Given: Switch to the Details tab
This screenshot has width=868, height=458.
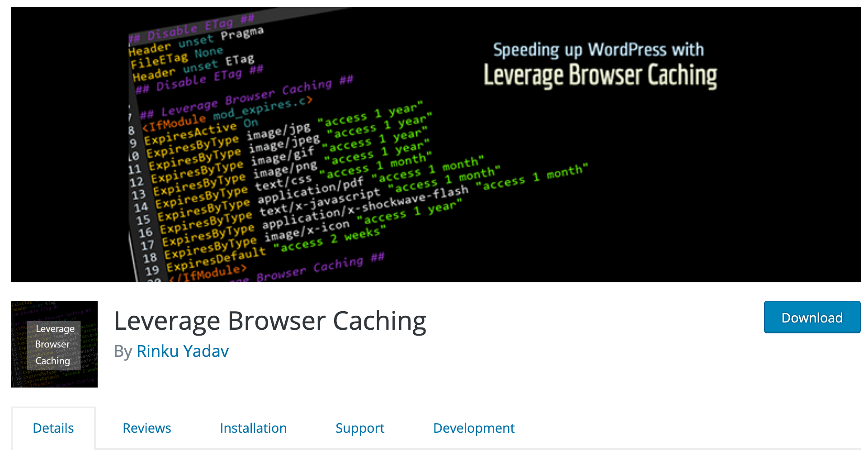Looking at the screenshot, I should click(x=53, y=428).
